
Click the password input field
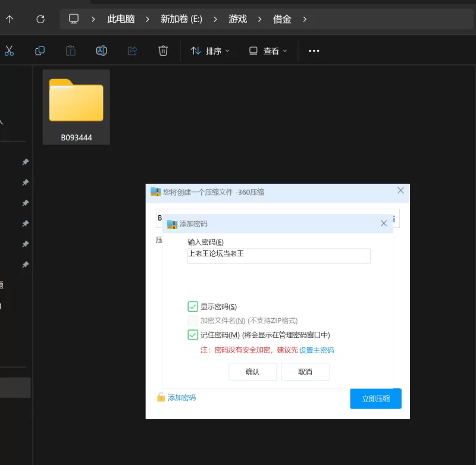click(278, 256)
